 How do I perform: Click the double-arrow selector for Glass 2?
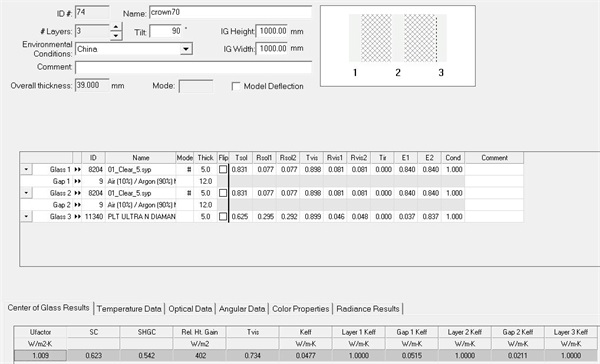(x=77, y=193)
